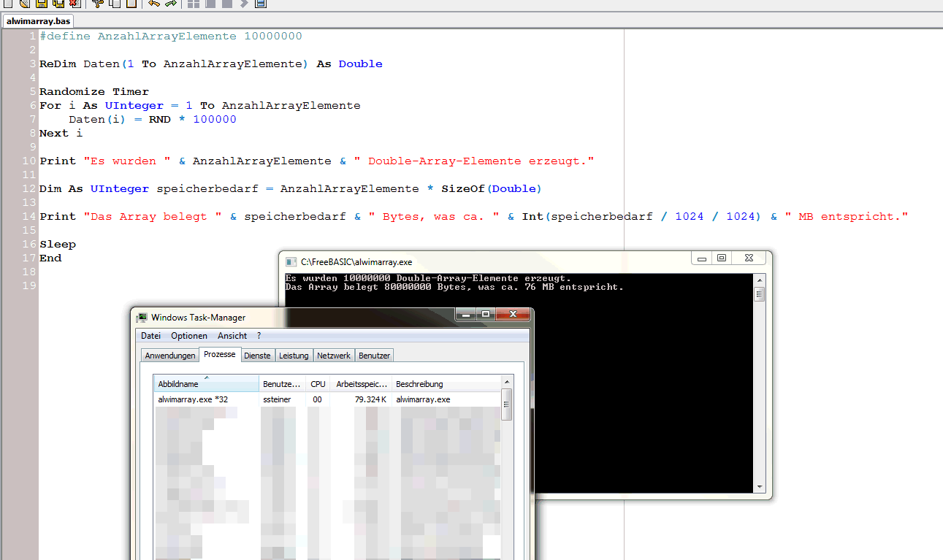
Task: Click the user name ssteiner cell
Action: 277,399
